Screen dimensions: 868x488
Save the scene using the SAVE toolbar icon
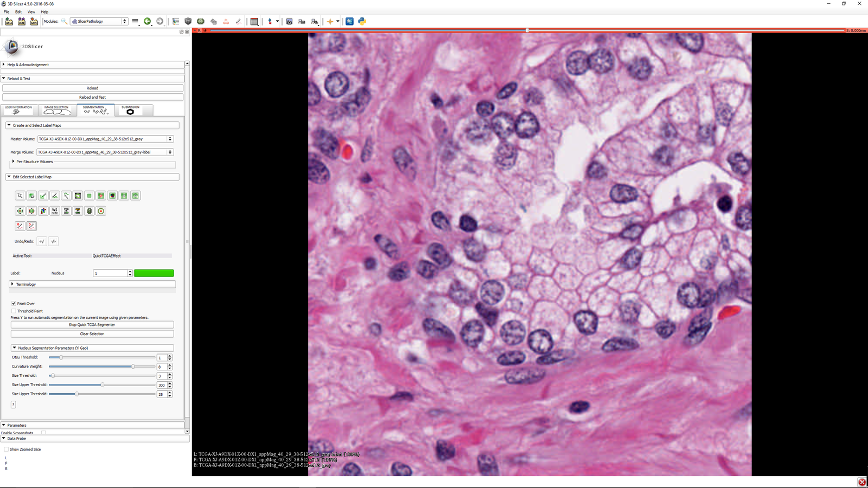click(34, 21)
